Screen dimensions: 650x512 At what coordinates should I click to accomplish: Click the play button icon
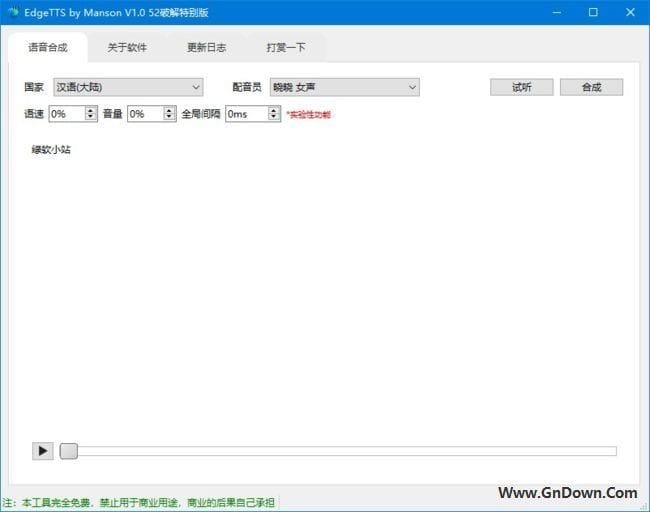click(42, 451)
